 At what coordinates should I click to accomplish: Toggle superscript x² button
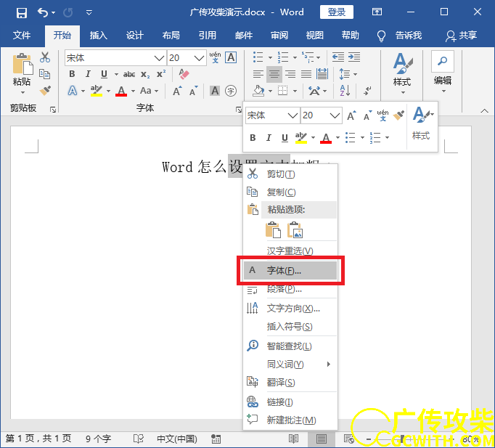pos(161,73)
